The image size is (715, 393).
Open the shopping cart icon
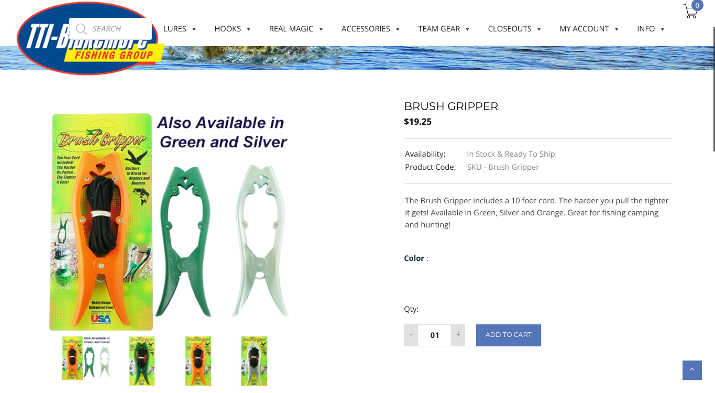691,10
